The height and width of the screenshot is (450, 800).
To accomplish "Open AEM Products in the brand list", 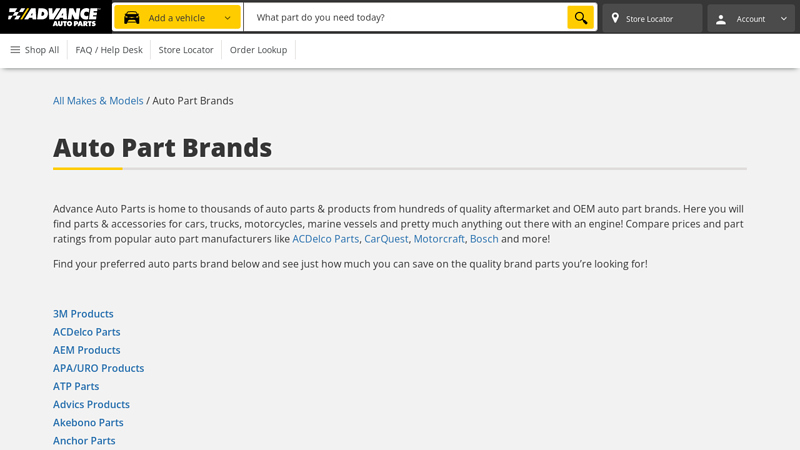I will click(86, 350).
